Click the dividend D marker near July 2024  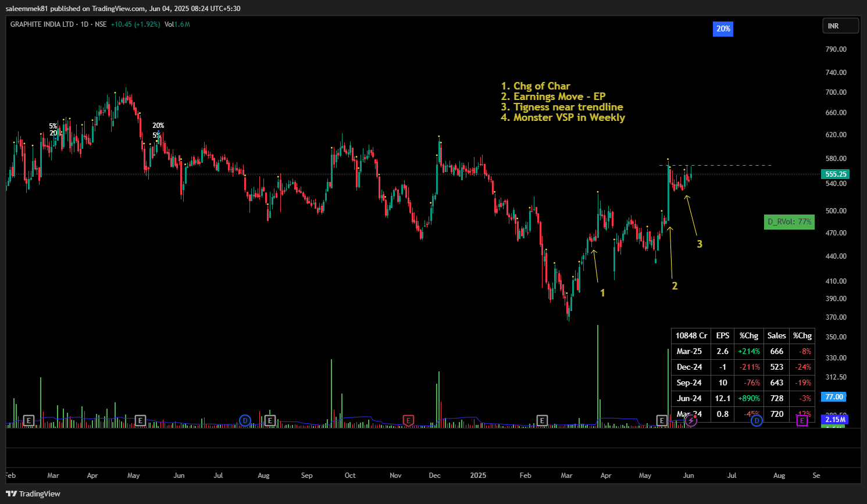(245, 420)
